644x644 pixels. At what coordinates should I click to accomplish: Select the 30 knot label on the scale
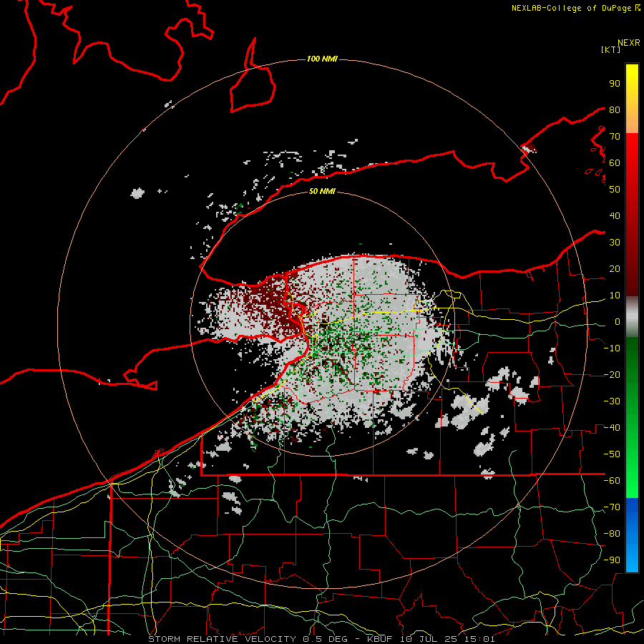615,243
